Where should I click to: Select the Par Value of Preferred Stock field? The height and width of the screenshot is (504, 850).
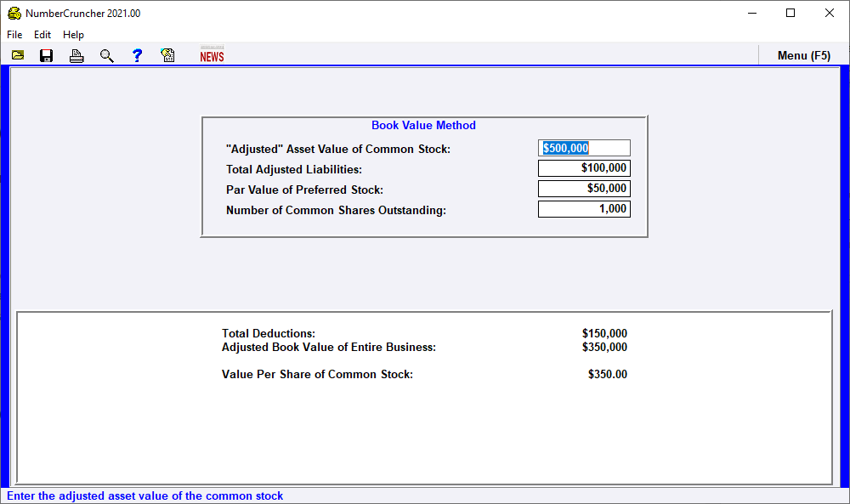click(585, 189)
